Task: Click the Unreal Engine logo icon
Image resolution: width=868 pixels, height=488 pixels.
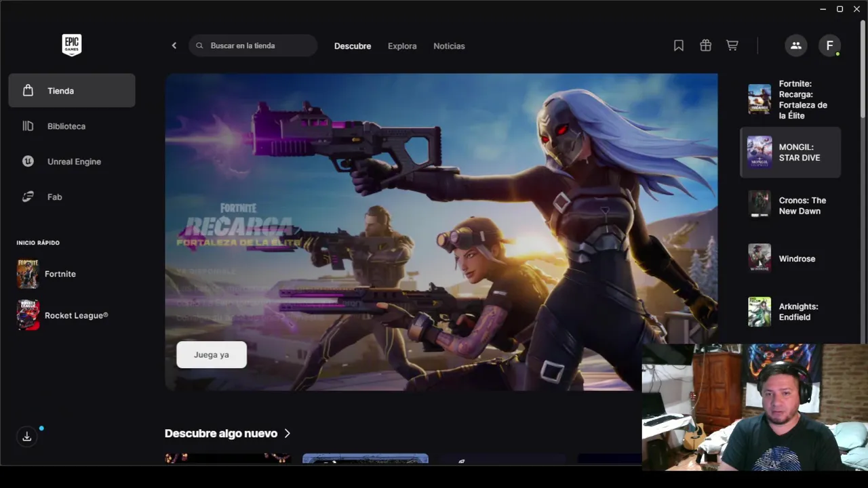Action: click(28, 161)
